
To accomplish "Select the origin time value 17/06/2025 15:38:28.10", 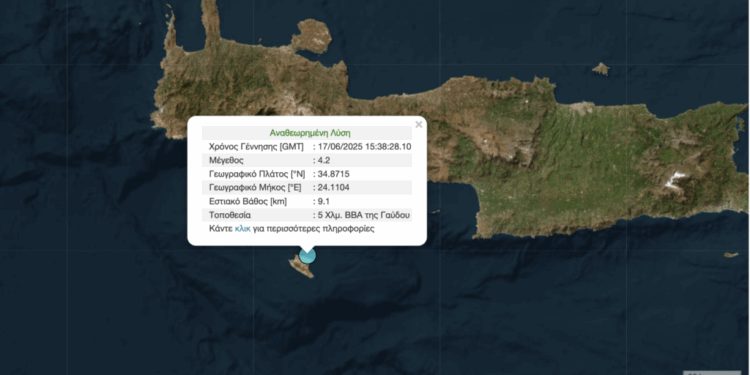I will click(x=364, y=147).
